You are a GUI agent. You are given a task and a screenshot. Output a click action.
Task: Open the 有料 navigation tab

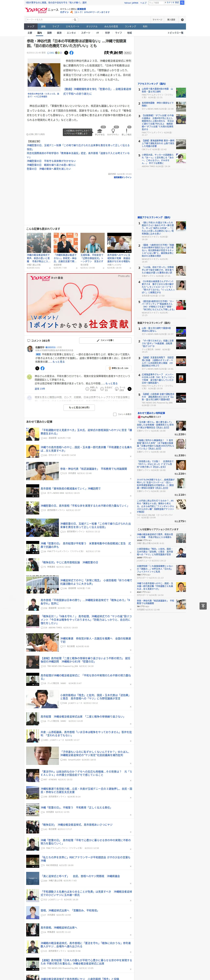click(145, 27)
